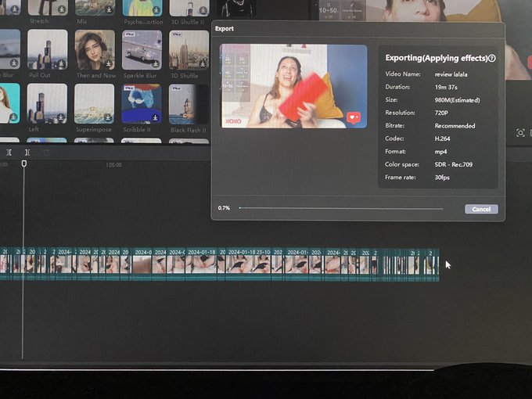
Task: Click the trim right of playhead tool
Action: tap(27, 153)
